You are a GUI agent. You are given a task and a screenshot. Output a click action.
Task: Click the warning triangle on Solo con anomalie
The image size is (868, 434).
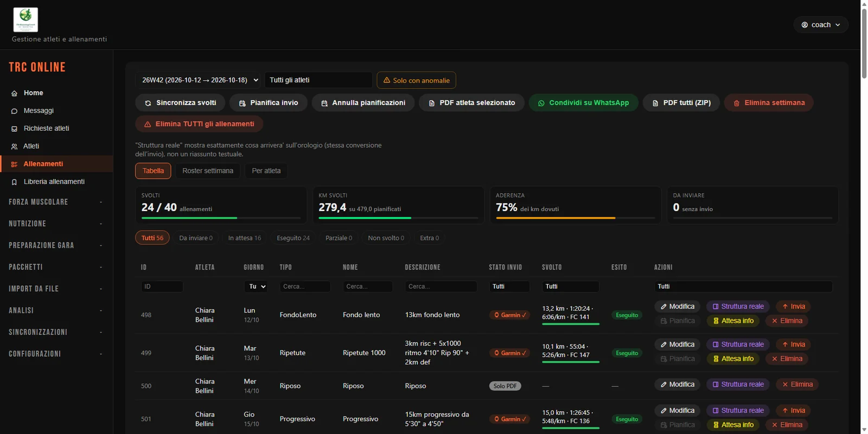(386, 80)
